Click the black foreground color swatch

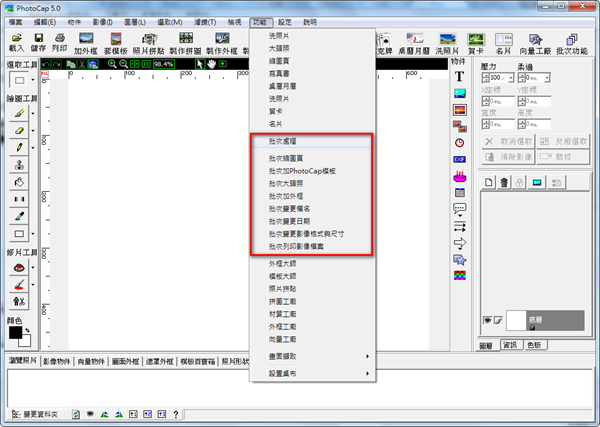click(x=15, y=332)
